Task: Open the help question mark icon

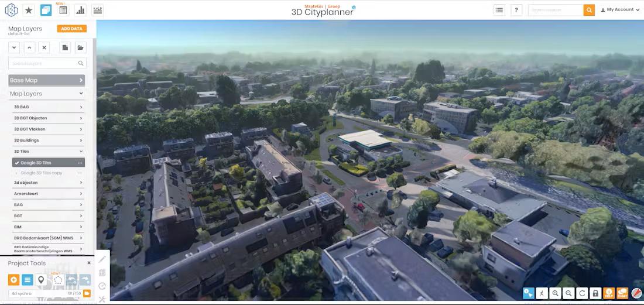Action: click(516, 10)
